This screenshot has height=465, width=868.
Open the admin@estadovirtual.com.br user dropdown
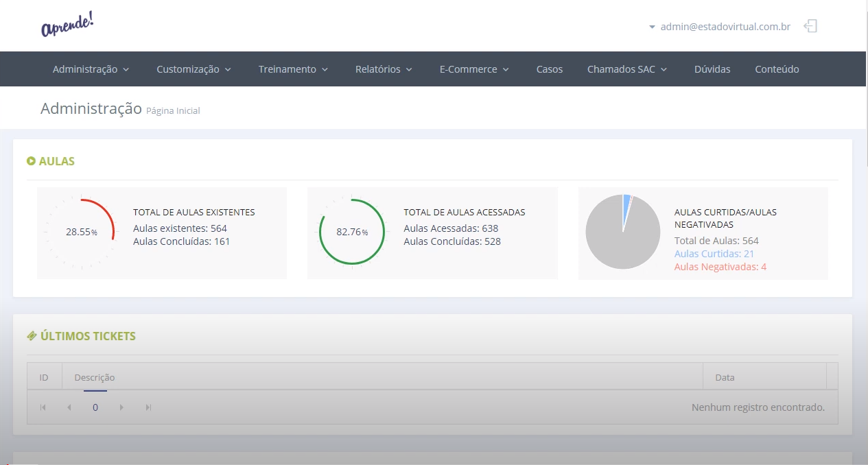tap(719, 27)
